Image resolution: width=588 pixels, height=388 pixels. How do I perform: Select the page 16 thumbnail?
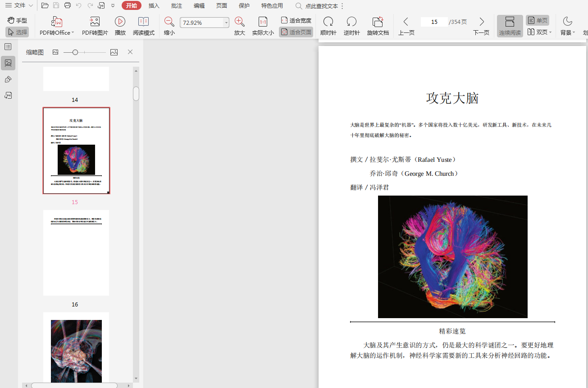(x=76, y=252)
